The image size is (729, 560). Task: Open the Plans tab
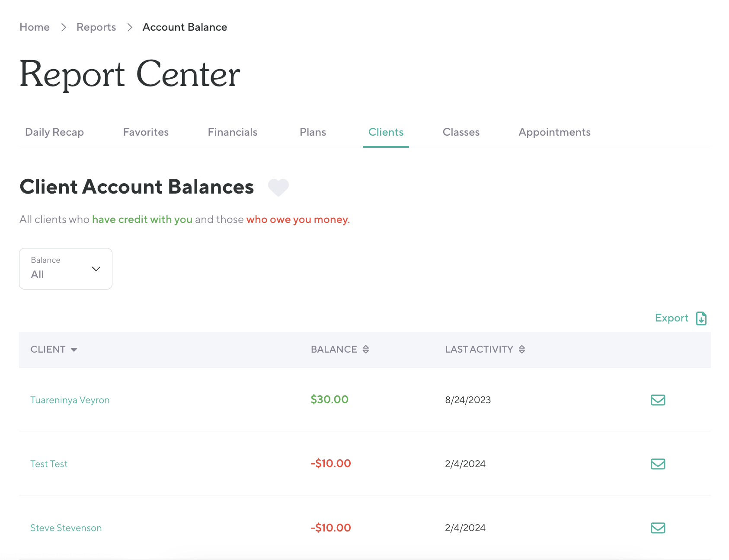click(x=313, y=132)
